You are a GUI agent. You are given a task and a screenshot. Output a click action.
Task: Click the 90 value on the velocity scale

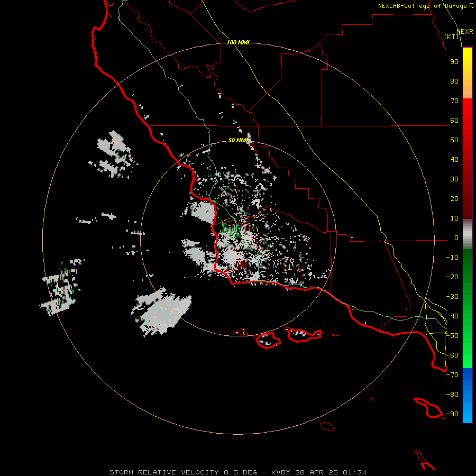point(454,62)
